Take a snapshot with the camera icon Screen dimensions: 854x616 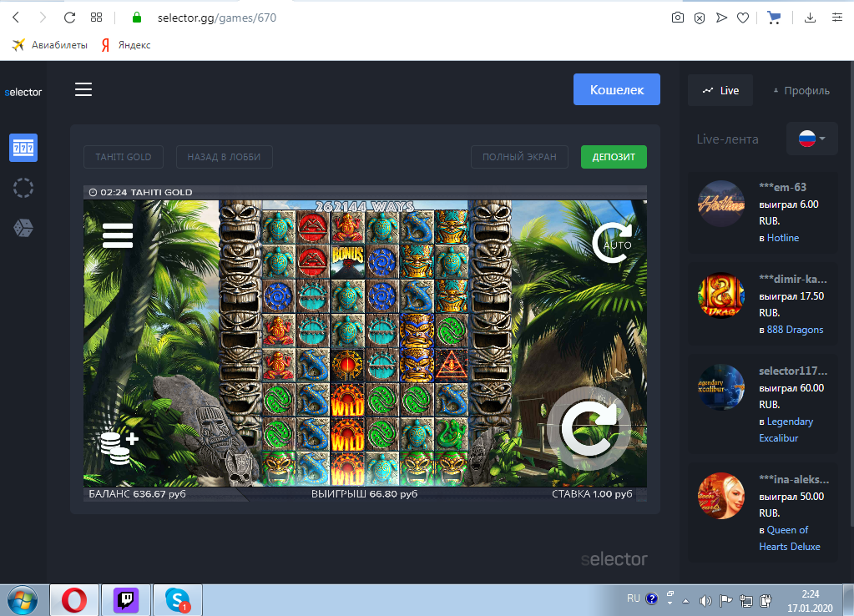click(678, 18)
